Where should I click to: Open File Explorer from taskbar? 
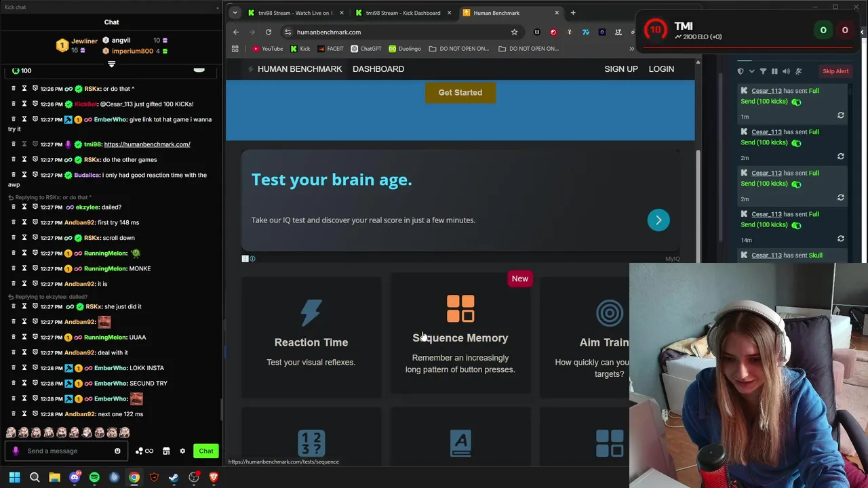click(x=54, y=477)
